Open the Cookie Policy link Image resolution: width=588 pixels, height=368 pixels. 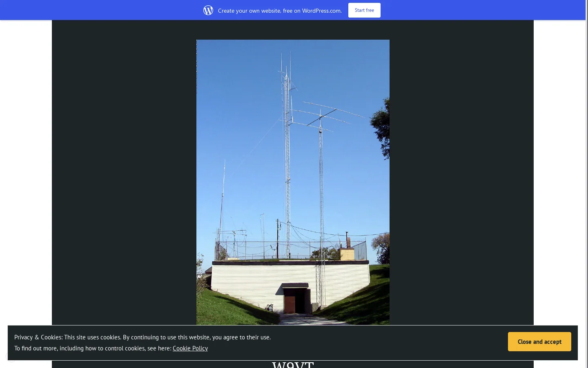(x=190, y=348)
